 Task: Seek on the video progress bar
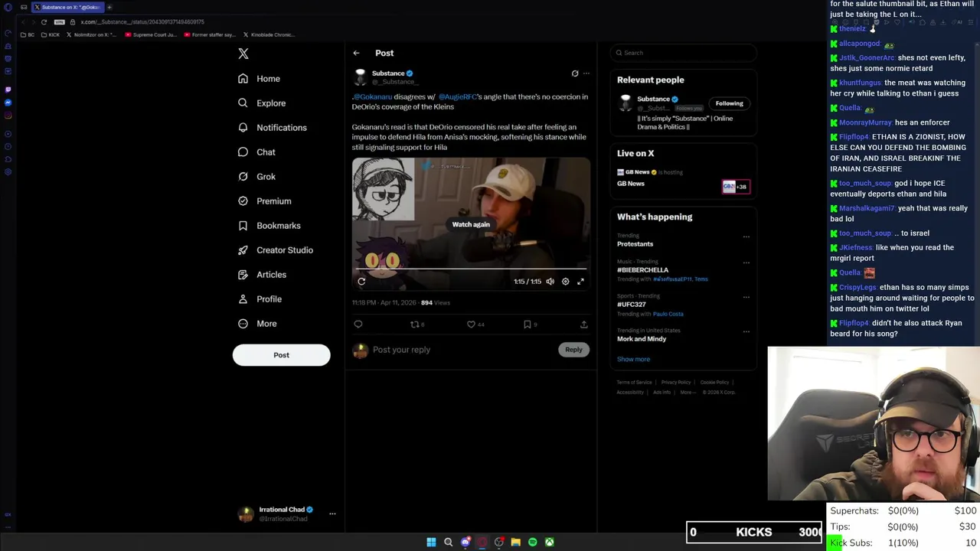point(471,269)
